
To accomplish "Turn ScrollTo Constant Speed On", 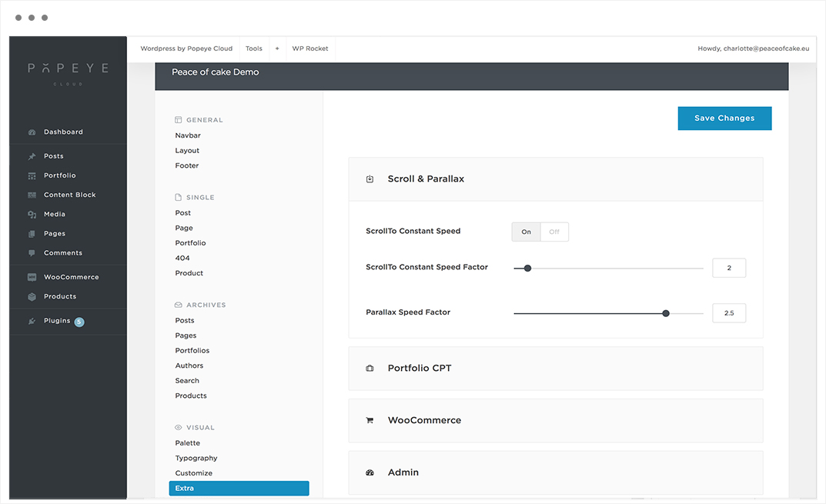I will tap(527, 232).
